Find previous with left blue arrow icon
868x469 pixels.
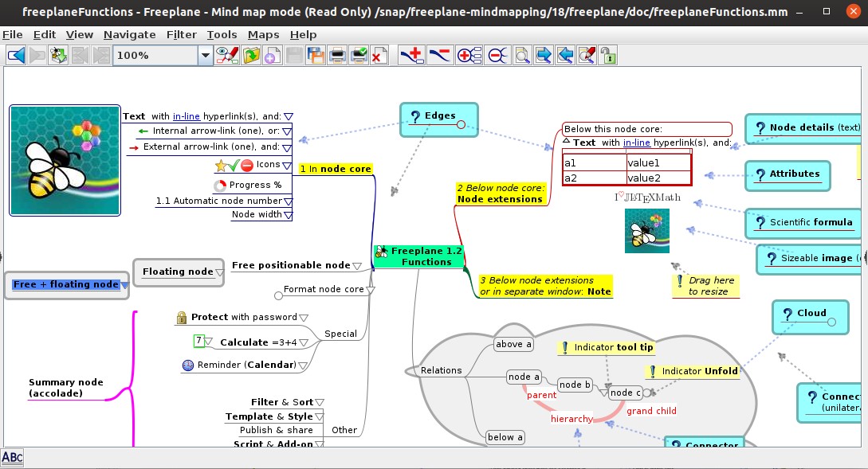click(x=565, y=55)
